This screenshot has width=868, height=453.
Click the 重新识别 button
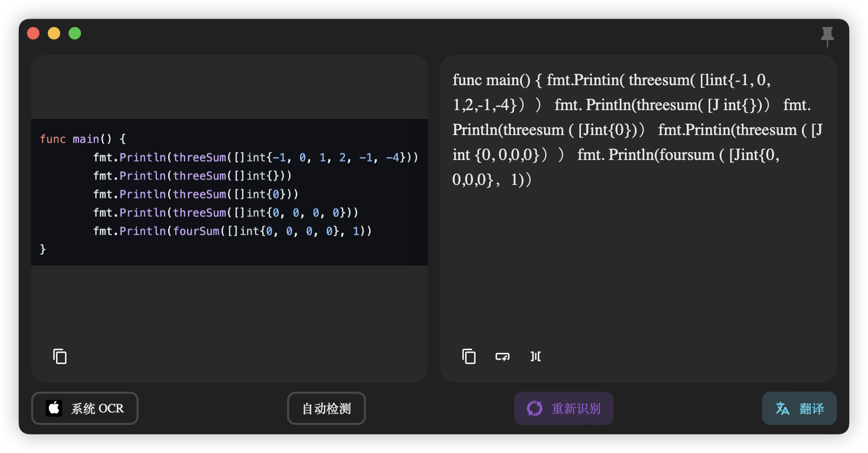click(x=564, y=408)
